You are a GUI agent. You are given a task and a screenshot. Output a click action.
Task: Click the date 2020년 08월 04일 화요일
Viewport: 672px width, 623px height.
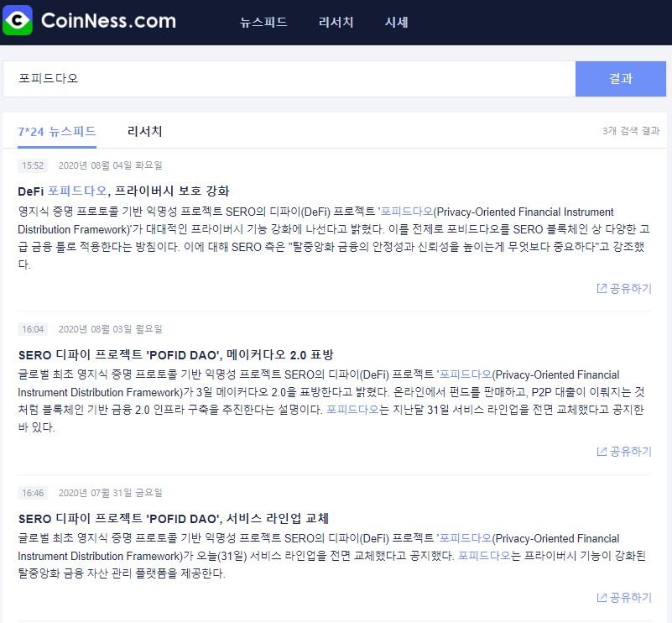pyautogui.click(x=111, y=165)
